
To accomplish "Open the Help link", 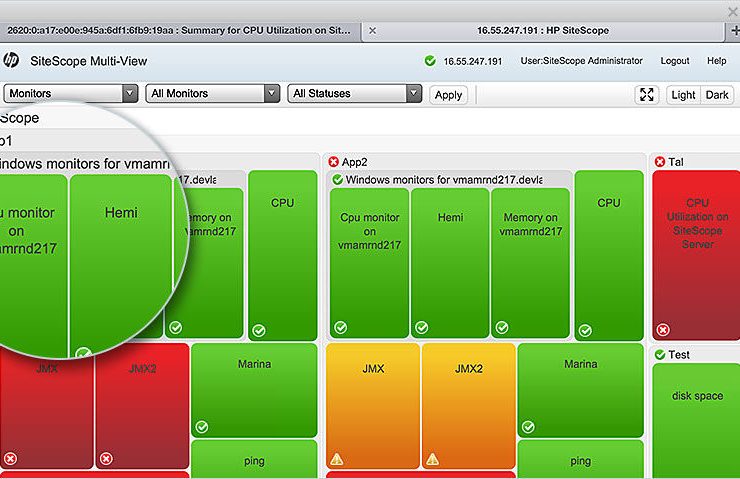I will point(716,61).
